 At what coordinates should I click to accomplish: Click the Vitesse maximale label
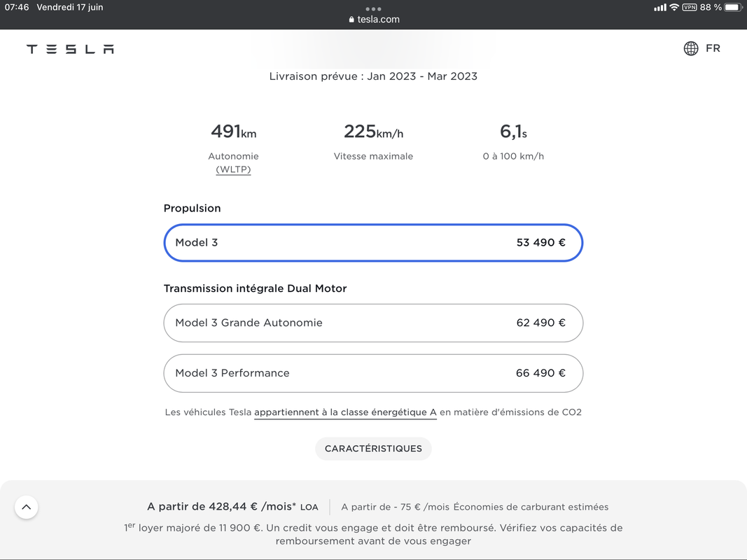click(373, 156)
